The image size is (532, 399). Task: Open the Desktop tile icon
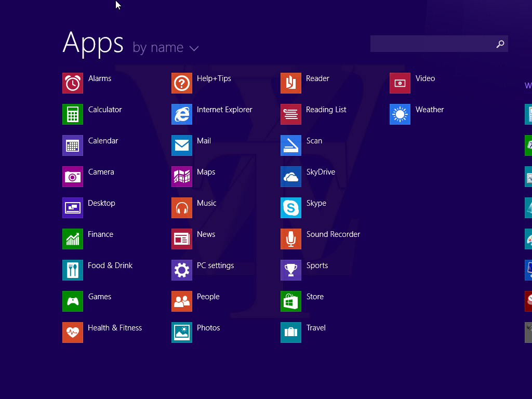73,208
